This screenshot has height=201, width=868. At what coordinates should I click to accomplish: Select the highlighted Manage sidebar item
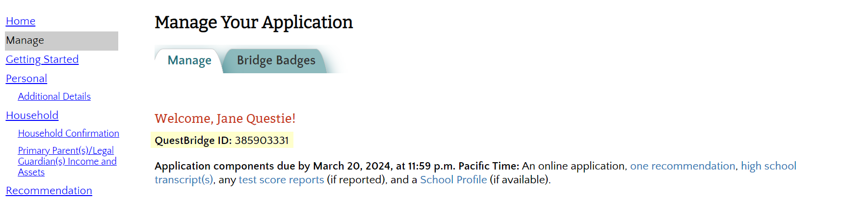[25, 41]
